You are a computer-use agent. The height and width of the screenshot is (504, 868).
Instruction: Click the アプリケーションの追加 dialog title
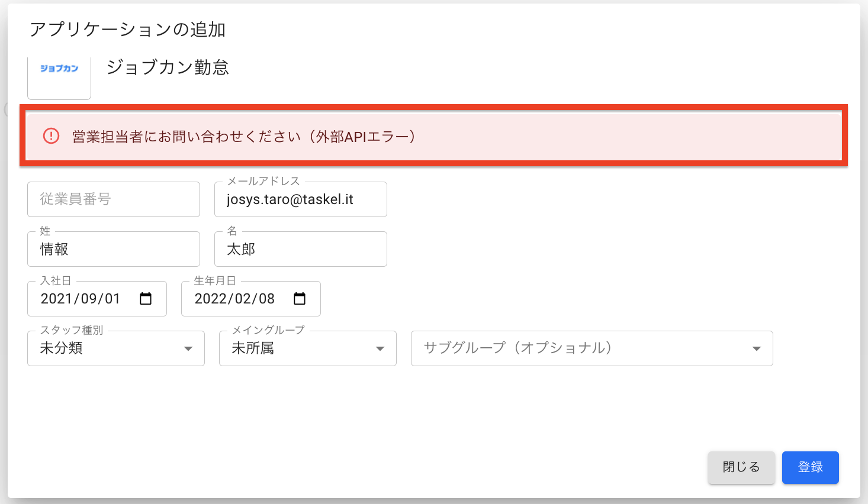(127, 30)
